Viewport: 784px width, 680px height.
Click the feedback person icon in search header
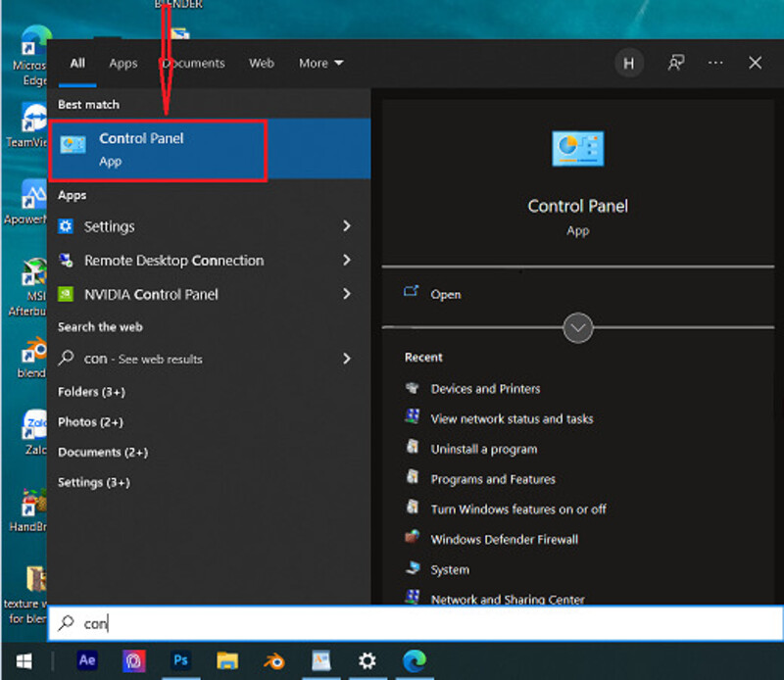(x=676, y=63)
